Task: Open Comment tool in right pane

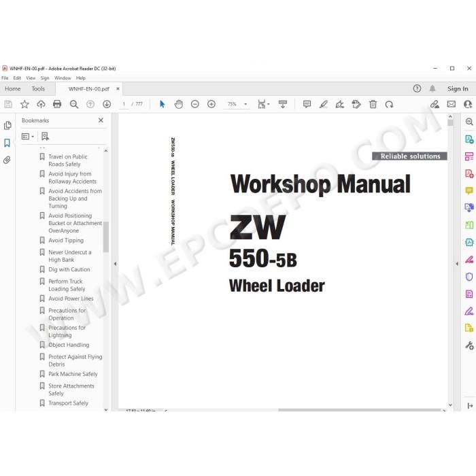Action: pyautogui.click(x=469, y=191)
